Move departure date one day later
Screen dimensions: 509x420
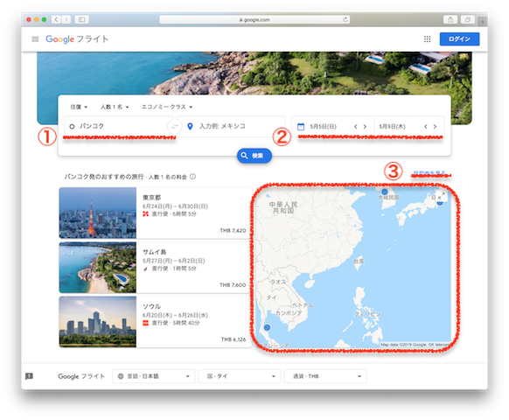tap(365, 126)
